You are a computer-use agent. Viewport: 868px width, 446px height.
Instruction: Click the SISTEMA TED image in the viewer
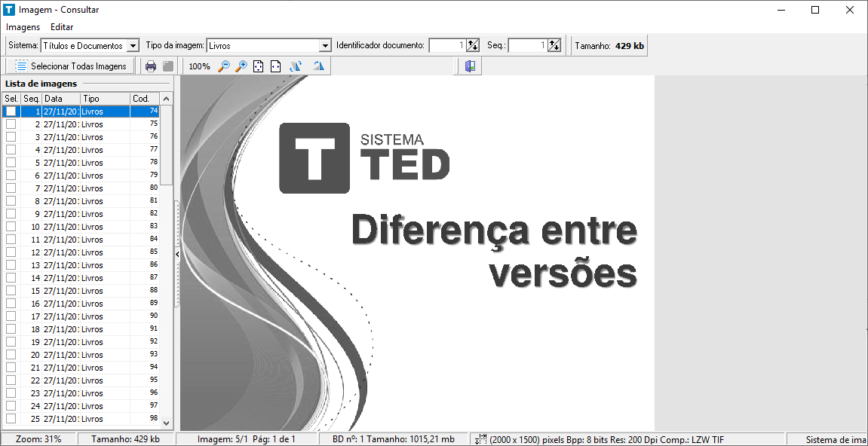(364, 158)
